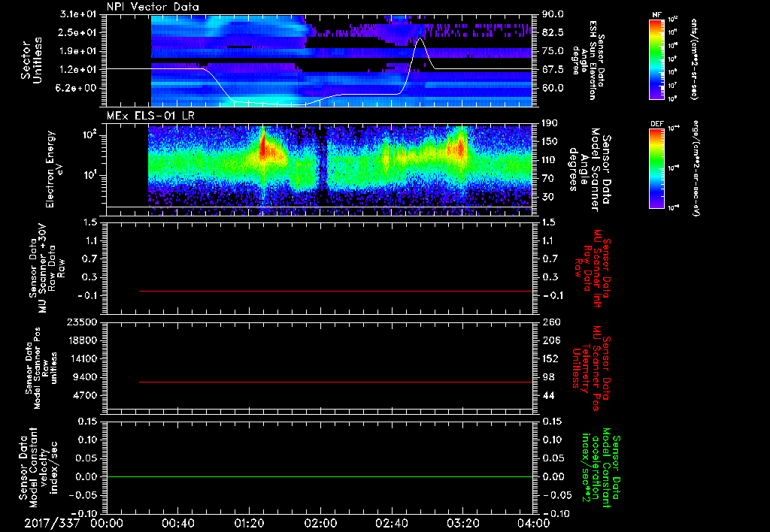
Task: Click the 03:20 time axis label
Action: coord(462,523)
